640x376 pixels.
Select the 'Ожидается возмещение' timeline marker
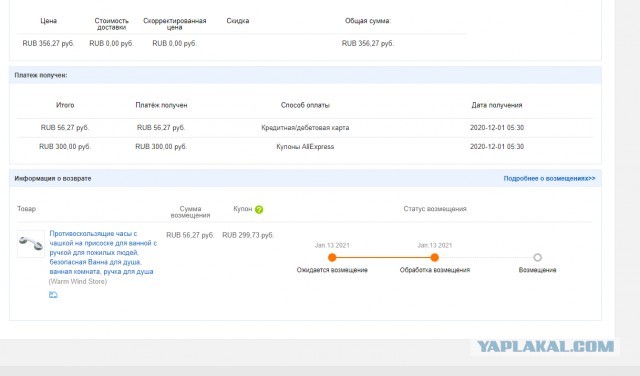point(332,257)
